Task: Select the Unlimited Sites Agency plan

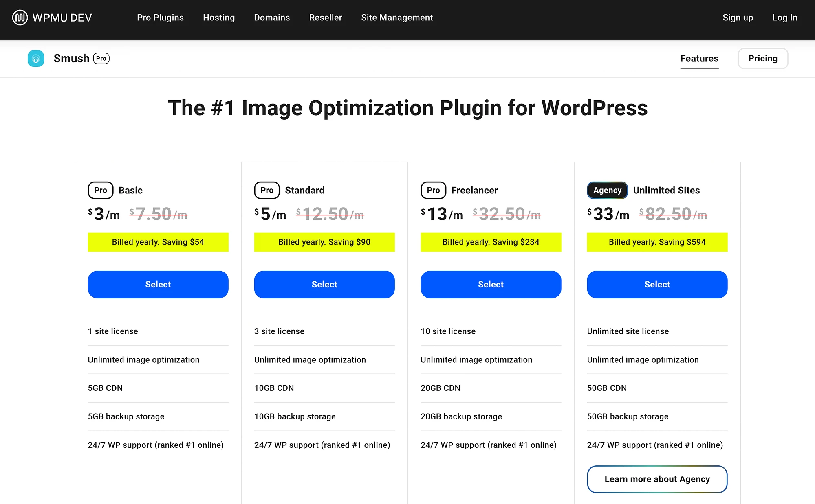Action: point(656,284)
